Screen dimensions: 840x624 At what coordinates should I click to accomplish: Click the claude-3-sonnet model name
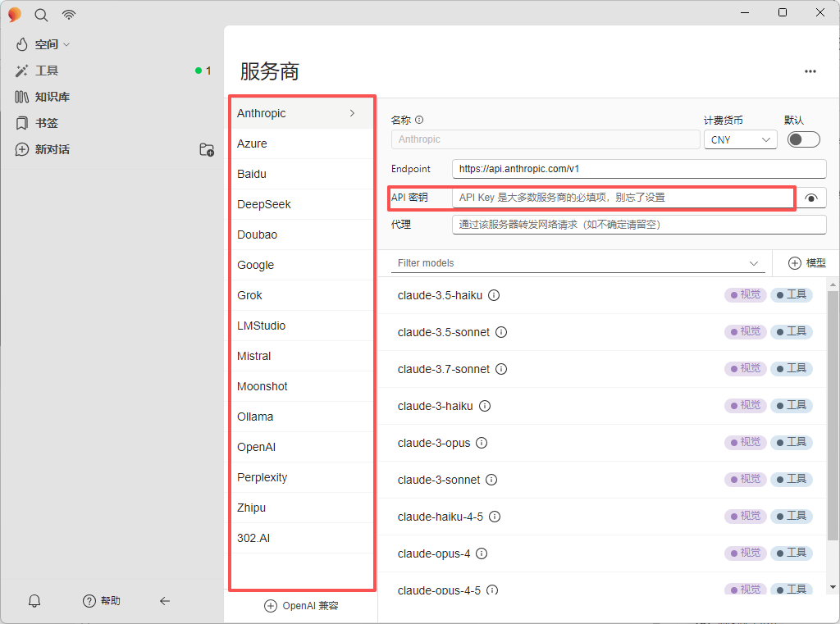(x=439, y=480)
